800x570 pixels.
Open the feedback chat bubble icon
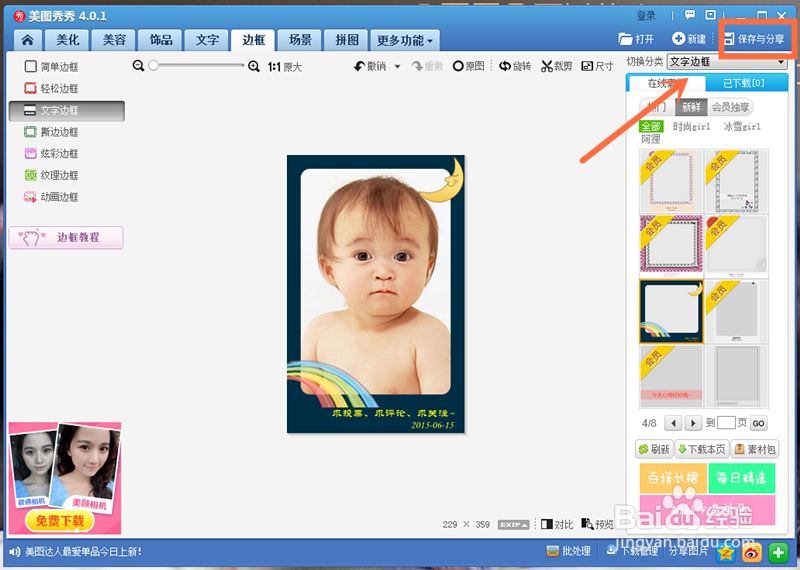690,15
